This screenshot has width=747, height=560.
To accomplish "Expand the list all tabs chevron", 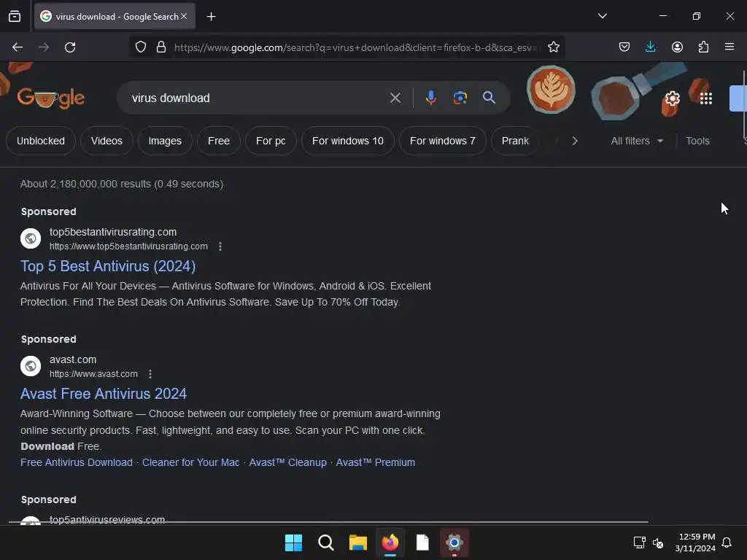I will tap(602, 16).
